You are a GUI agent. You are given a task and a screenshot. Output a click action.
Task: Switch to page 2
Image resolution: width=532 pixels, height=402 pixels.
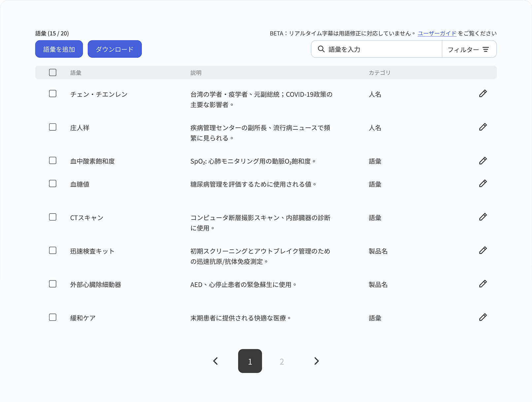pos(282,361)
